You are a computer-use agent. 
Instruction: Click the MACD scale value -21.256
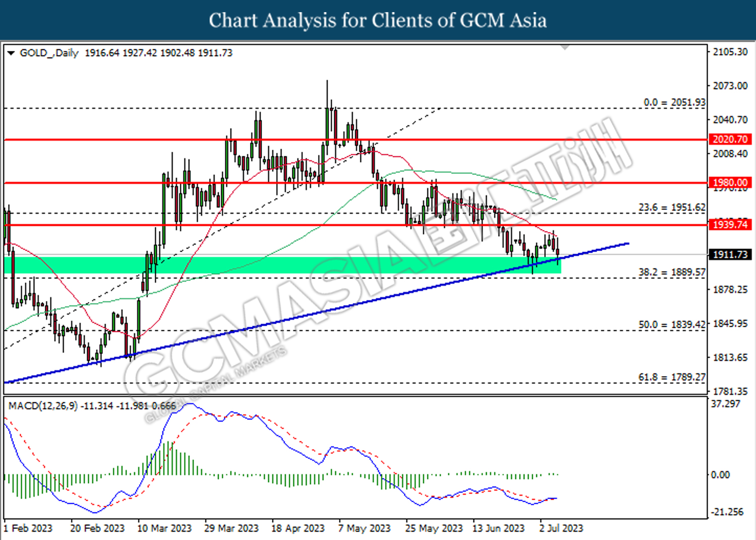pos(727,512)
